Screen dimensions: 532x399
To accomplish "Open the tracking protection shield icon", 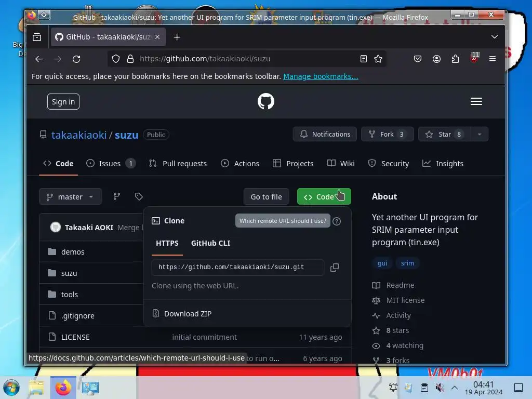I will 116,59.
